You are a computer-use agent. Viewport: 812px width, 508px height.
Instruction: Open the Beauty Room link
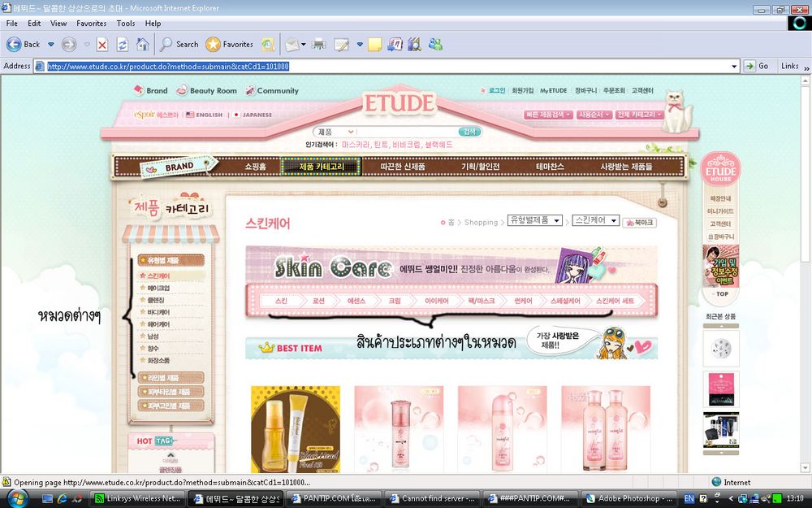[x=206, y=90]
